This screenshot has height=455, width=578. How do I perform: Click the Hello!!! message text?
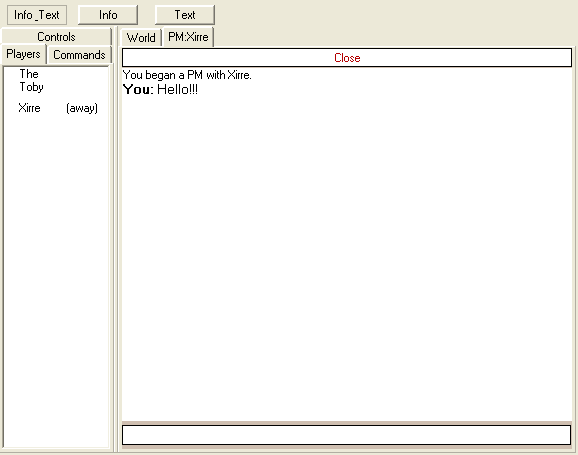pos(177,90)
